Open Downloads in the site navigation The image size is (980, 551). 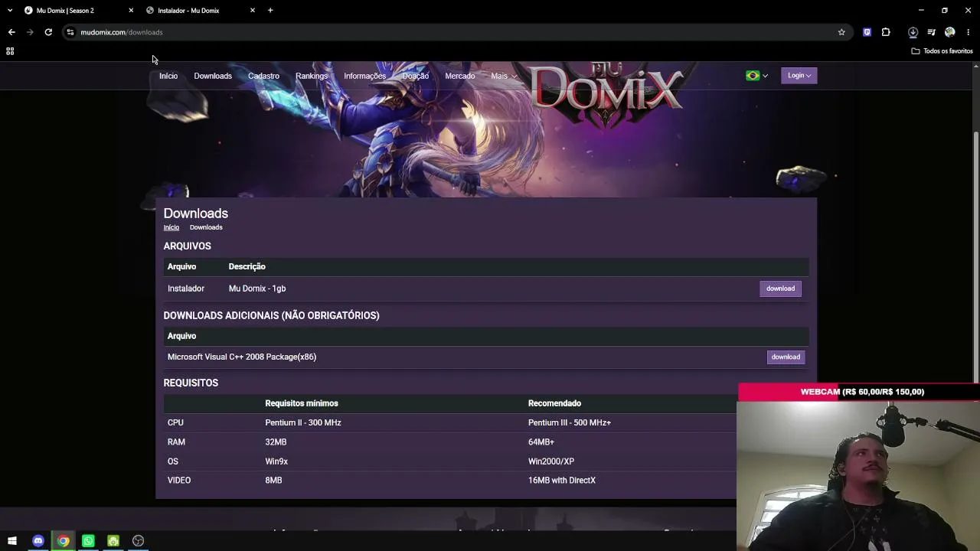(213, 76)
